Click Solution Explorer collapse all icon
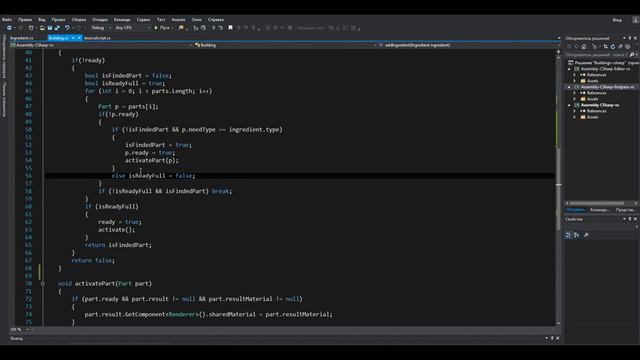This screenshot has height=360, width=640. click(620, 47)
